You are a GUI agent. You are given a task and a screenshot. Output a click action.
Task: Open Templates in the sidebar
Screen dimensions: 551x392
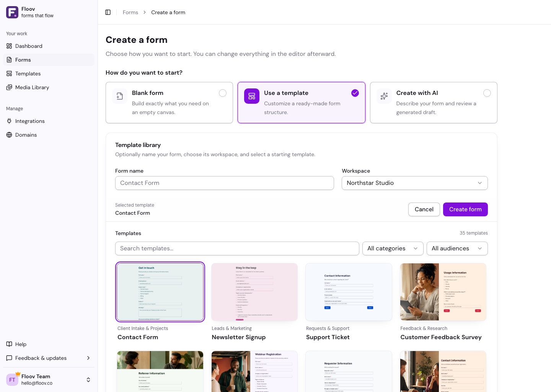(x=49, y=73)
